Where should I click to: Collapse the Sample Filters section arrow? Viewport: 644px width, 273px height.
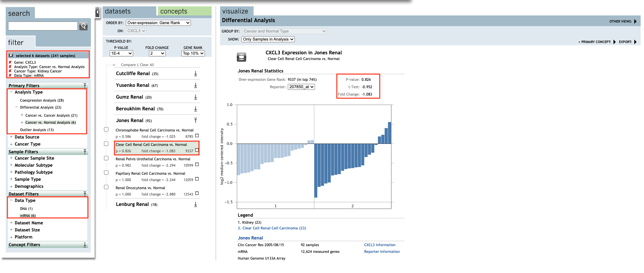click(x=85, y=152)
